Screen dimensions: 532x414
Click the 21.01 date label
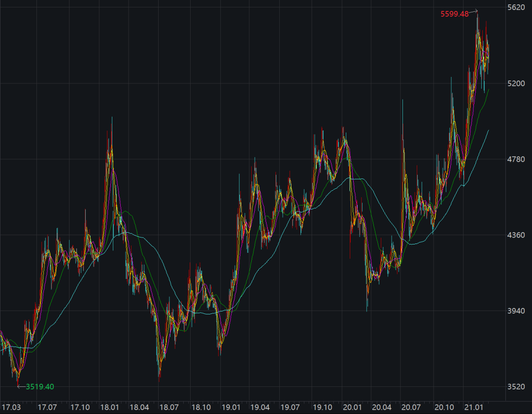pyautogui.click(x=474, y=407)
